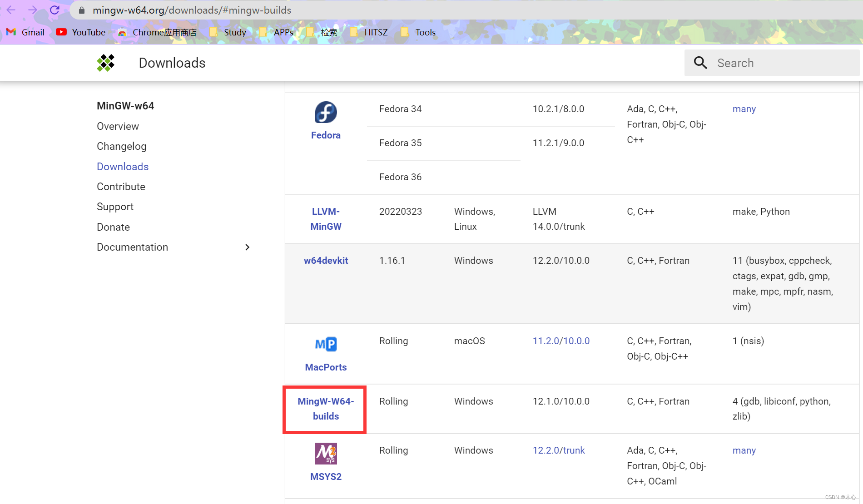The image size is (863, 504).
Task: Click the 20220323 version cell
Action: (x=401, y=212)
